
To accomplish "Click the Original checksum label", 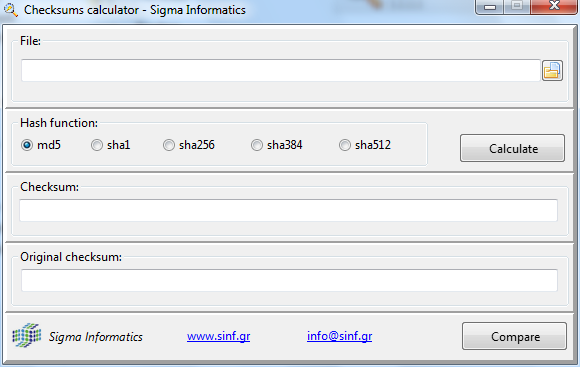I will pos(71,257).
